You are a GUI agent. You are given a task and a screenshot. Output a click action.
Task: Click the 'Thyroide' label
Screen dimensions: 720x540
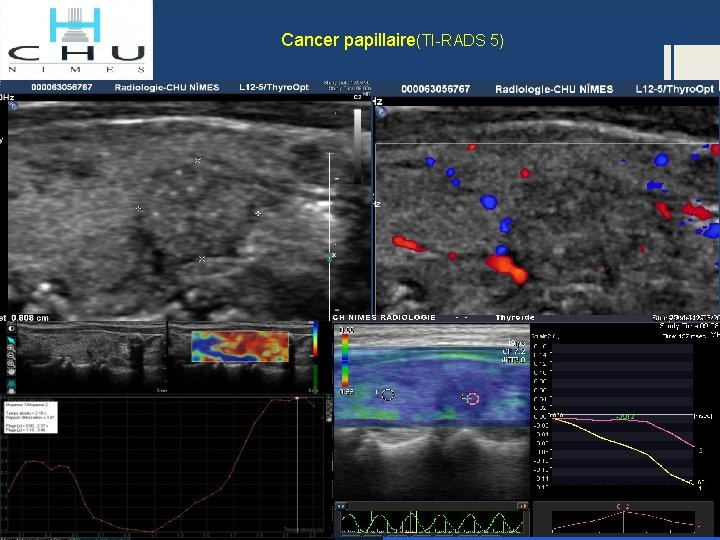pos(515,317)
